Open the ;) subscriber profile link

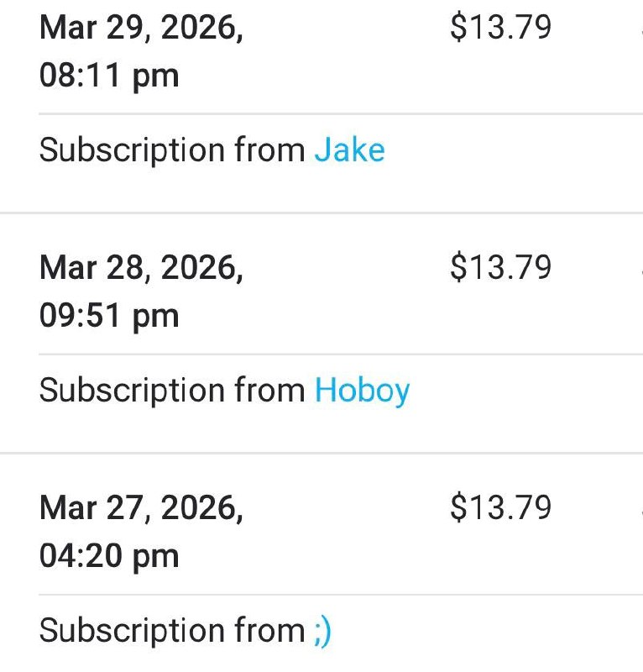pos(322,631)
